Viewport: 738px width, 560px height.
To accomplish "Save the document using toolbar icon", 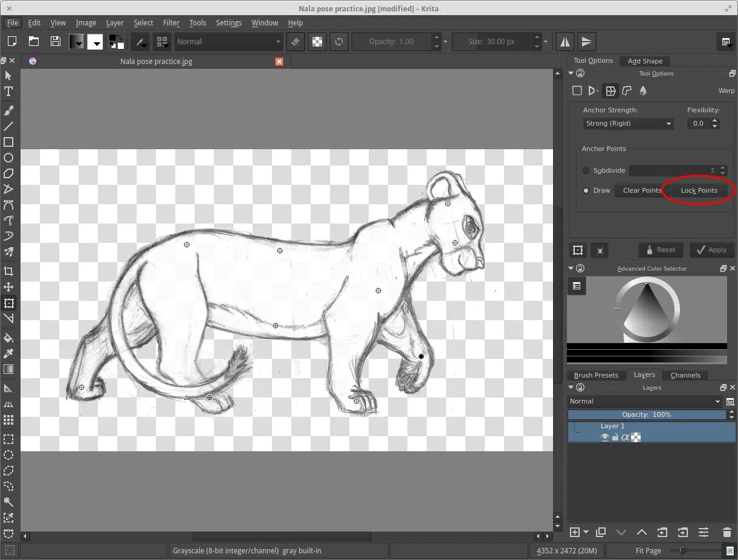I will (x=56, y=42).
